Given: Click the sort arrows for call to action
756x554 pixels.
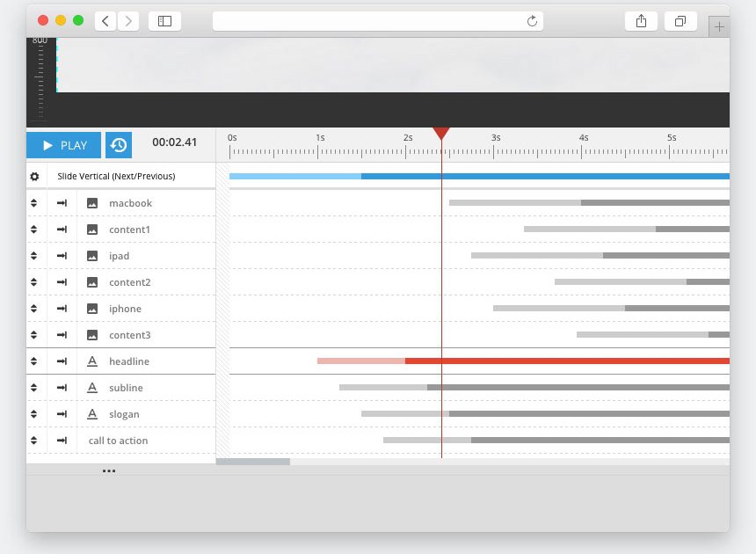Looking at the screenshot, I should click(x=33, y=441).
